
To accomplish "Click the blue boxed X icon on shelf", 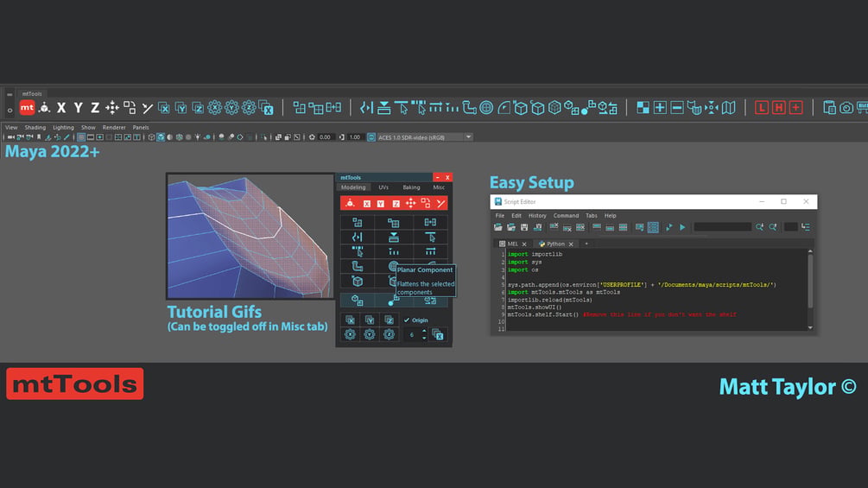I will (164, 108).
